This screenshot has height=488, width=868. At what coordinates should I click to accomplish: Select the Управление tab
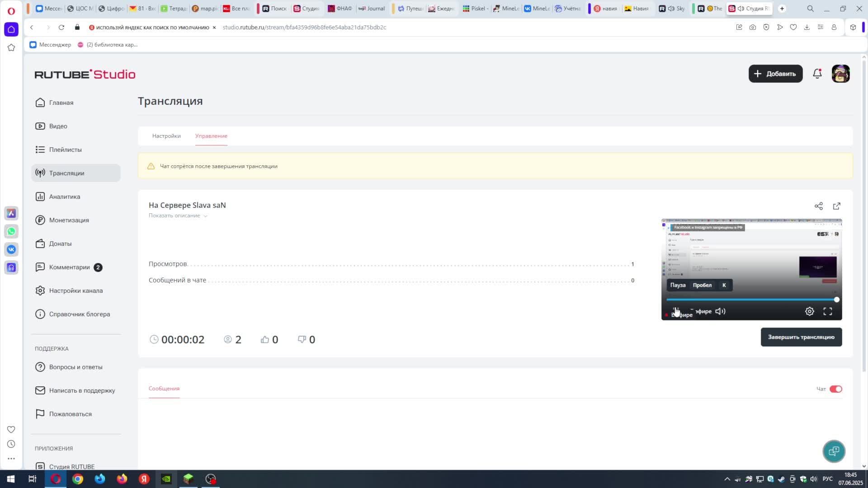pos(211,136)
